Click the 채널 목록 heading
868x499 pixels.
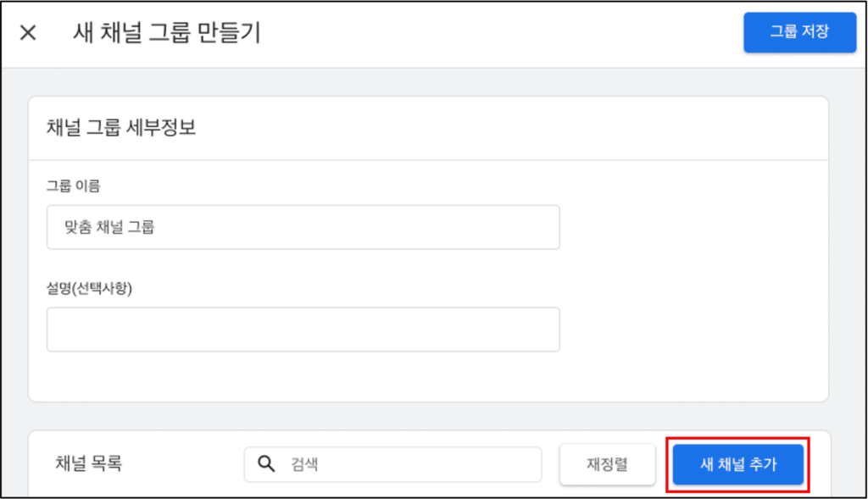tap(88, 463)
